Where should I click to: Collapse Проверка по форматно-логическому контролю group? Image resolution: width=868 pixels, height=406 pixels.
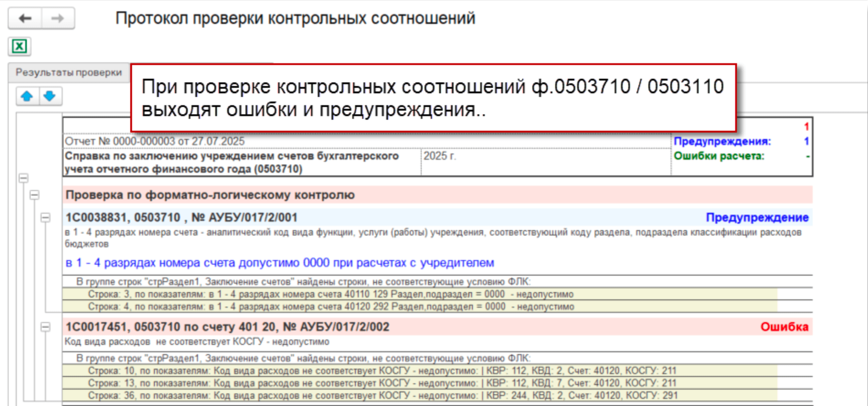point(34,195)
